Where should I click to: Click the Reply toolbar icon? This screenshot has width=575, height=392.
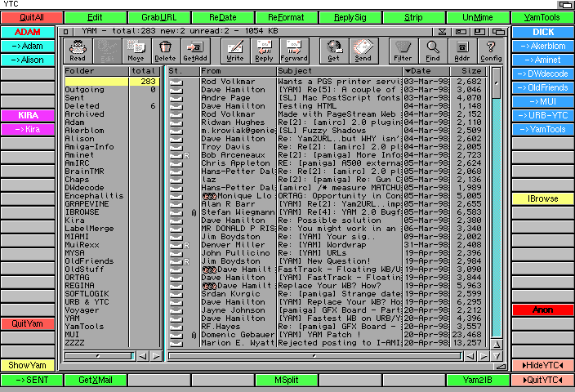coord(264,51)
